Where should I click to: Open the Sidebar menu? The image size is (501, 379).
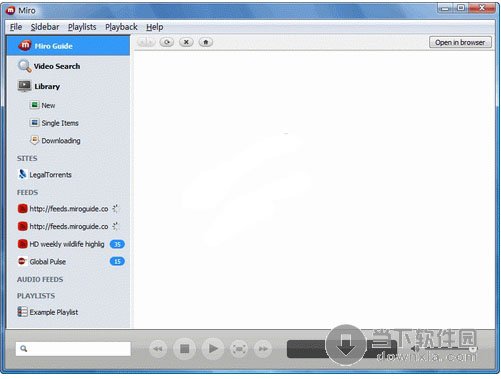coord(45,27)
